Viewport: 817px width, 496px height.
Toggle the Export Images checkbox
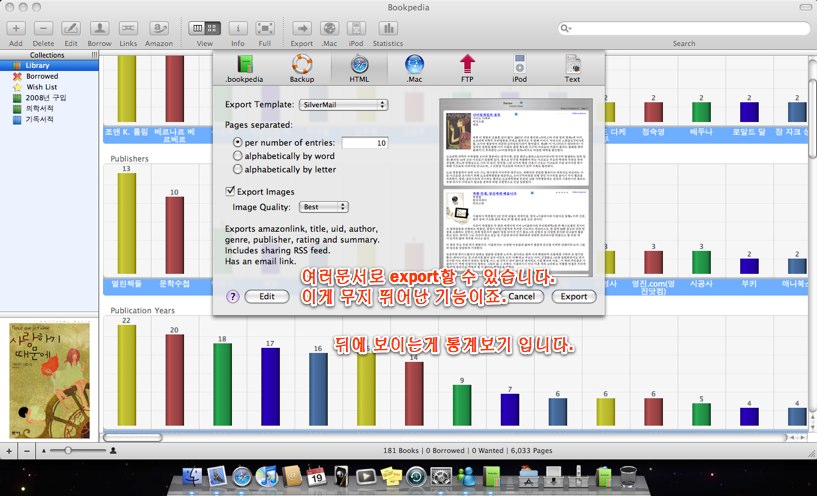(230, 191)
